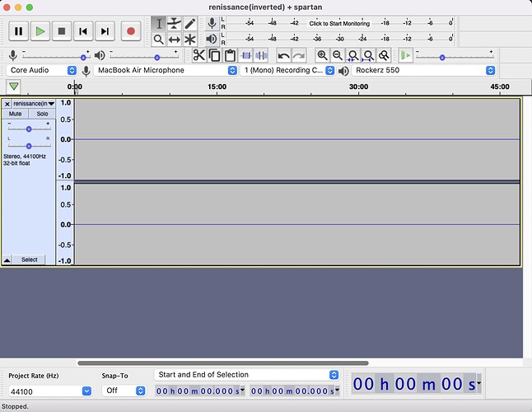
Task: Click the Pause button
Action: (18, 31)
